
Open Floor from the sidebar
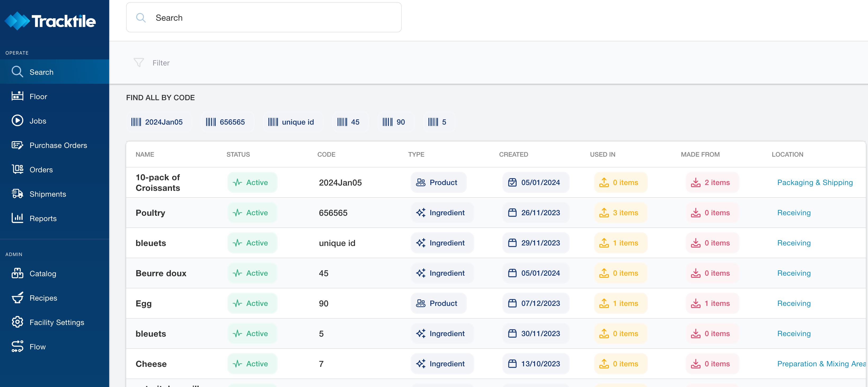pos(38,96)
